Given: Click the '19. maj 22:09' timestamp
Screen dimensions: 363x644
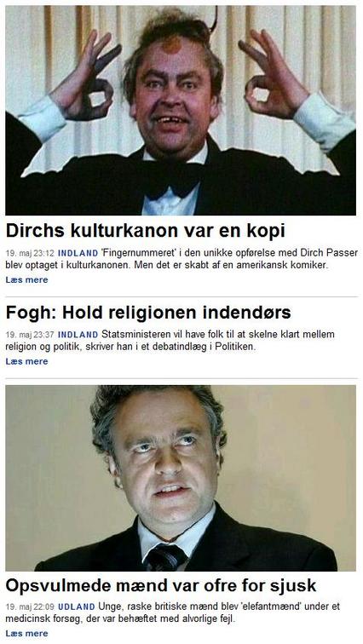Looking at the screenshot, I should tap(30, 607).
